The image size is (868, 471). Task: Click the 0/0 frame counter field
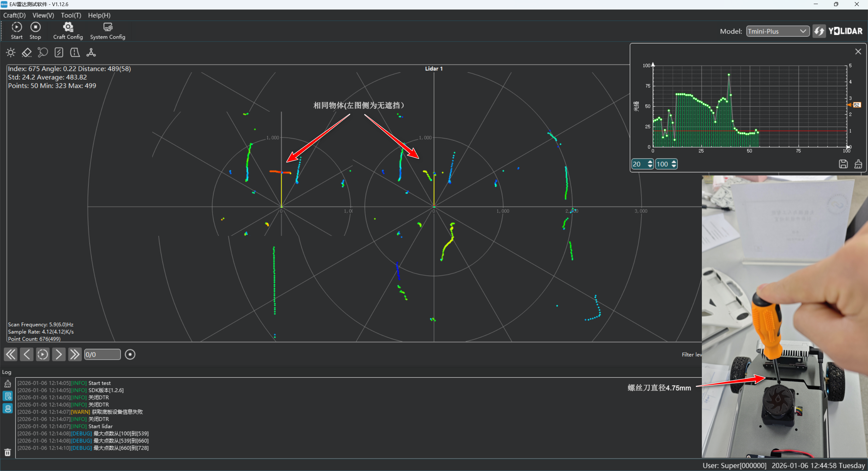pos(102,355)
